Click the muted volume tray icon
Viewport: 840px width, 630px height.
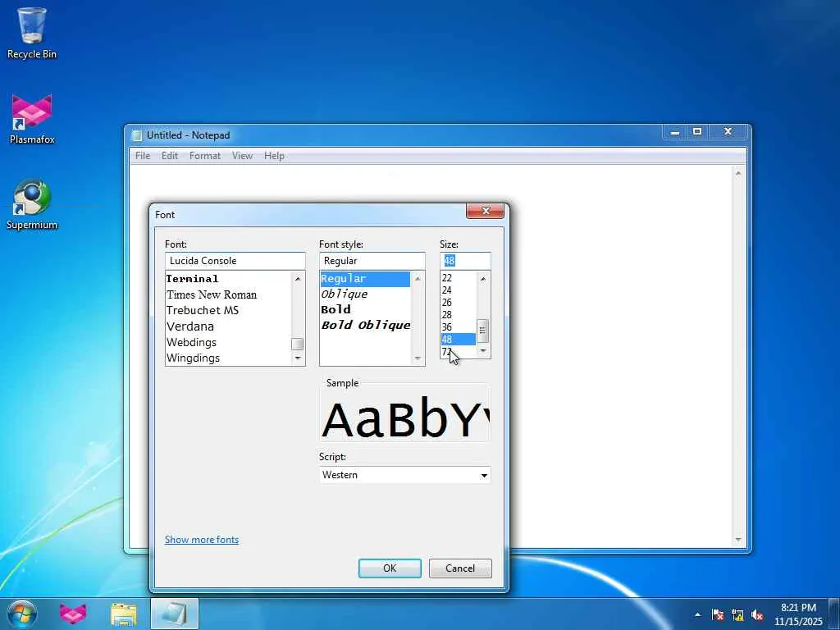(757, 614)
